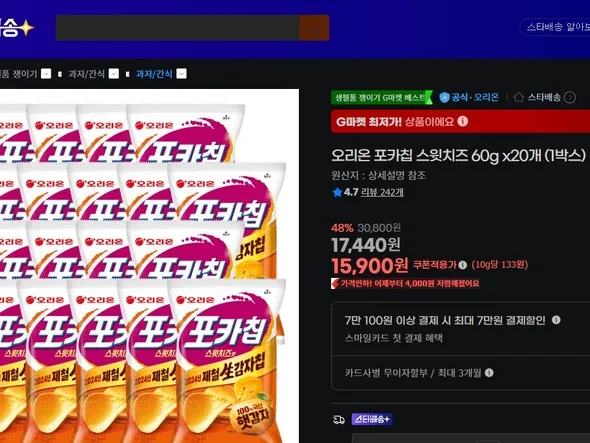
Task: Open info icon for 카드사별 무이자할부
Action: 489,373
